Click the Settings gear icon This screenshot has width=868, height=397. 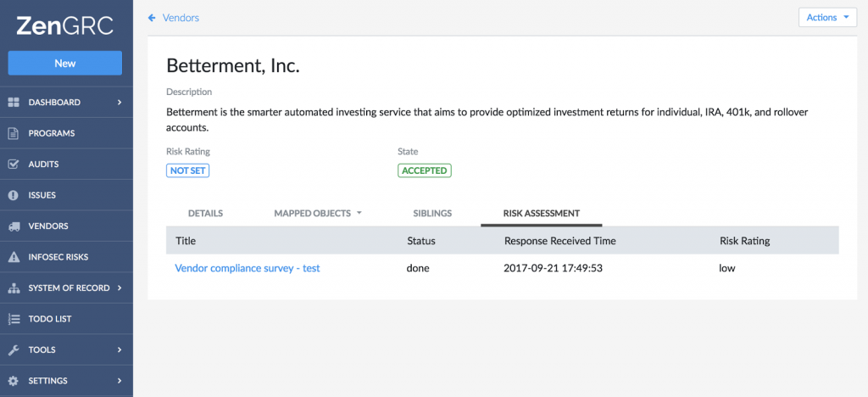(x=14, y=381)
